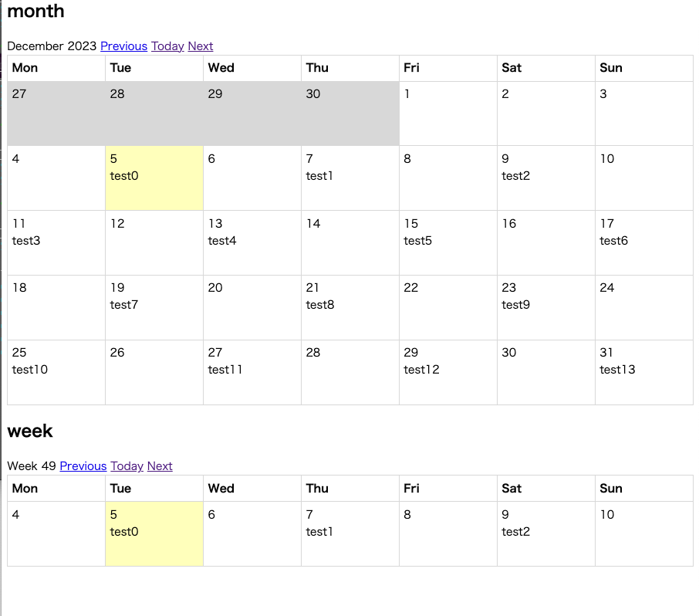Click the month calendar's Previous link
699x616 pixels.
coord(123,46)
